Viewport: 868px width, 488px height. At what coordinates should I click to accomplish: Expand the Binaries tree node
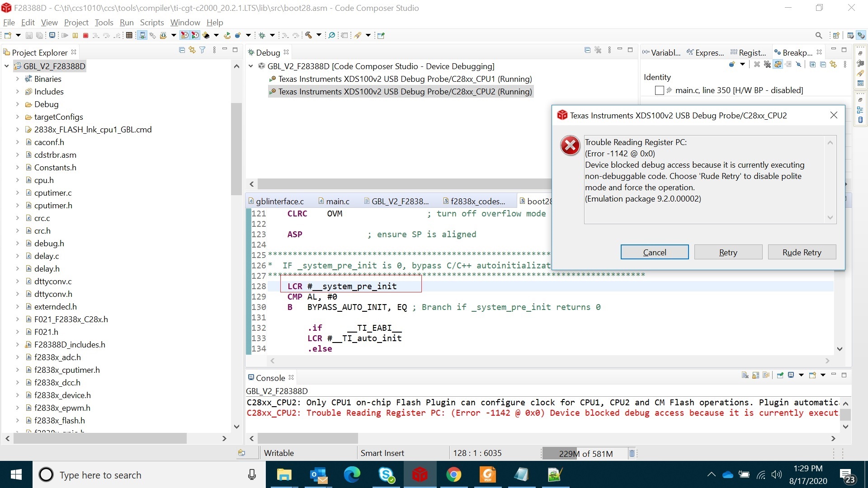17,79
